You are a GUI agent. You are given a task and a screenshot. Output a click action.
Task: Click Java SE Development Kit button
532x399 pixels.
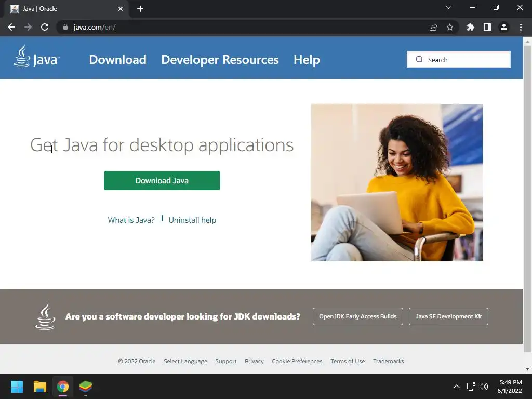pyautogui.click(x=448, y=316)
